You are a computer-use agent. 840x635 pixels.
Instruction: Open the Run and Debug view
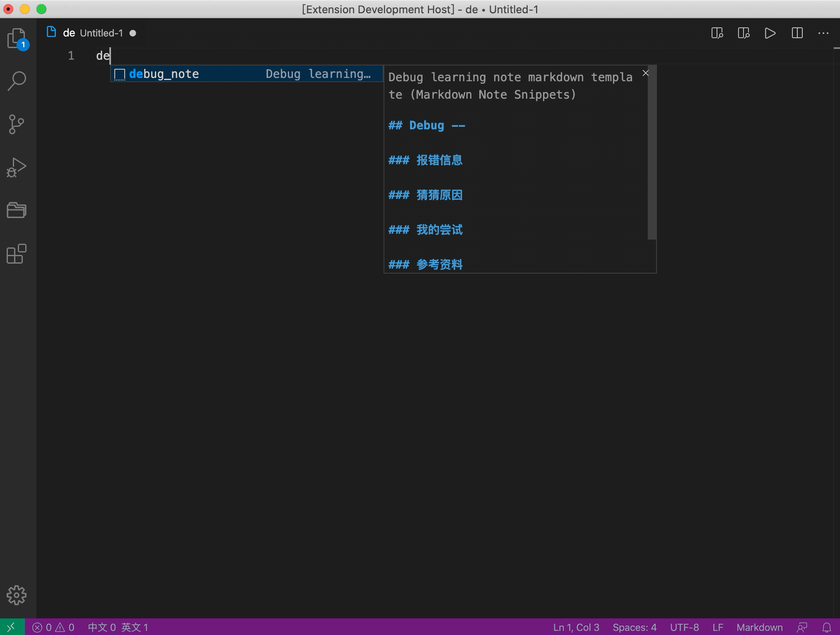pos(17,167)
